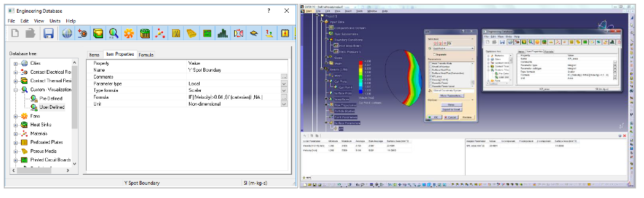This screenshot has width=644, height=198.
Task: Click the green Printed Circuit Boards toolbar icon
Action: (208, 34)
